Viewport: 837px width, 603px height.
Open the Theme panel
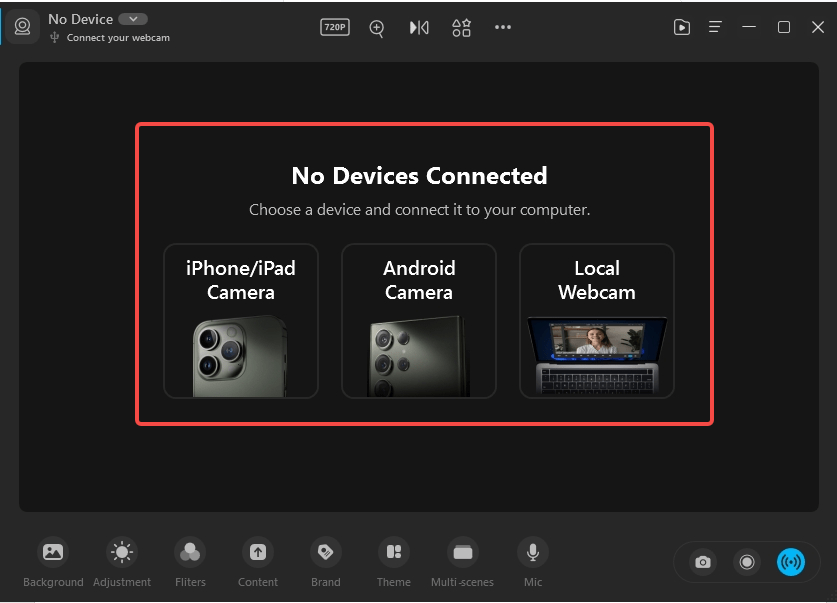[x=393, y=551]
